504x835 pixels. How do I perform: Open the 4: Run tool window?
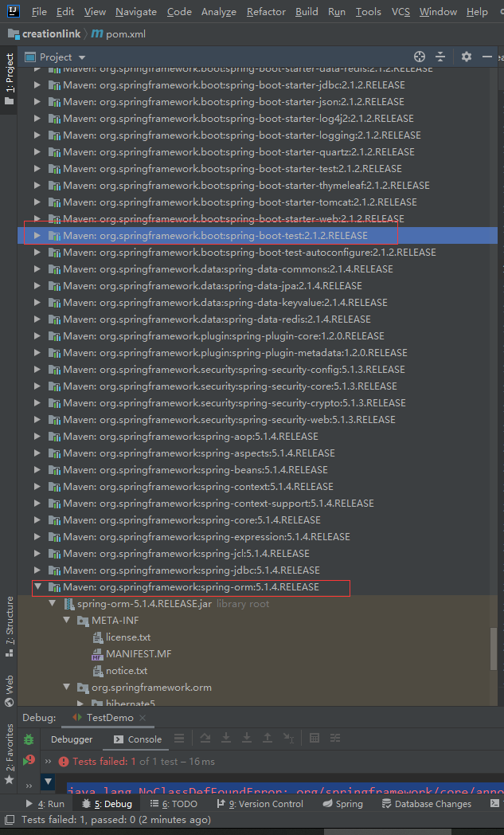point(45,804)
